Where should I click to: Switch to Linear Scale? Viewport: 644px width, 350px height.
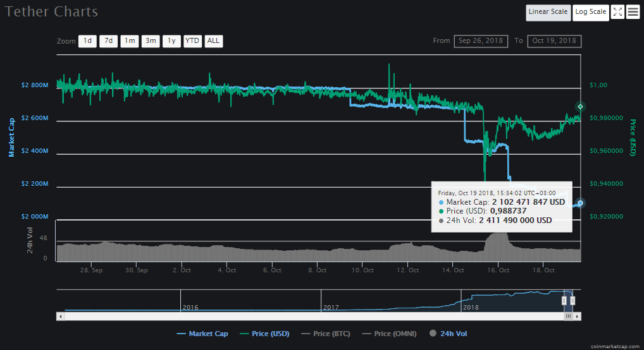[x=548, y=12]
